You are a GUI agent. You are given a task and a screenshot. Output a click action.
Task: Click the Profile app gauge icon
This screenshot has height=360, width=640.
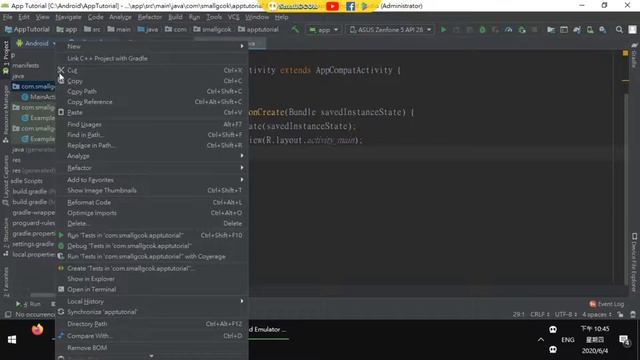point(508,30)
